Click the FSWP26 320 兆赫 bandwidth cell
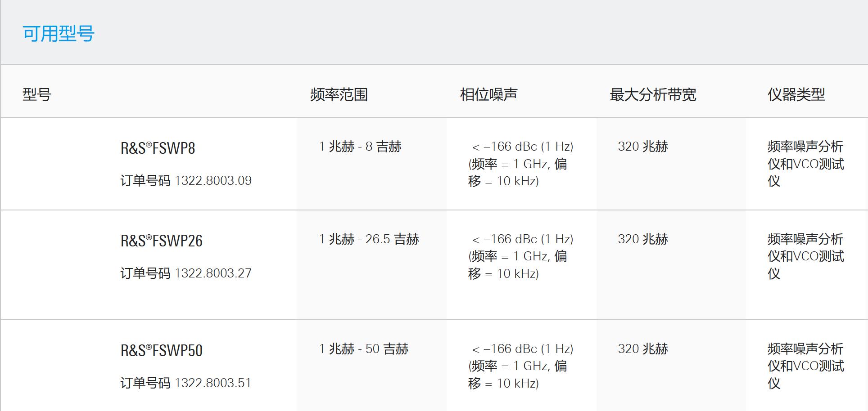Screen dimensions: 868x411 [643, 239]
